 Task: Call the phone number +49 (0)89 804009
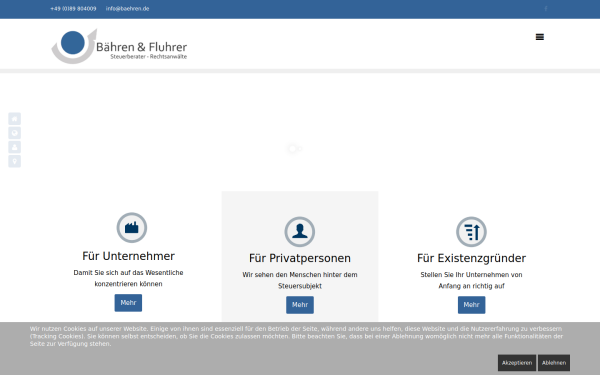73,8
